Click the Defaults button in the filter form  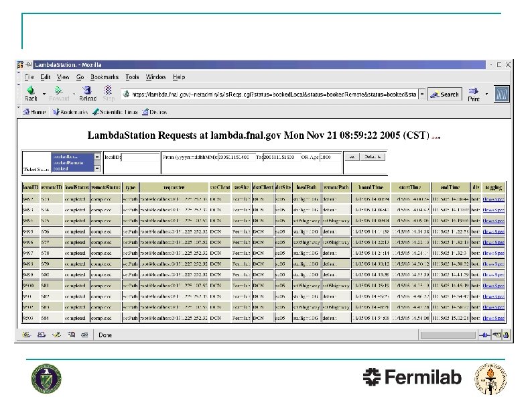click(x=372, y=156)
